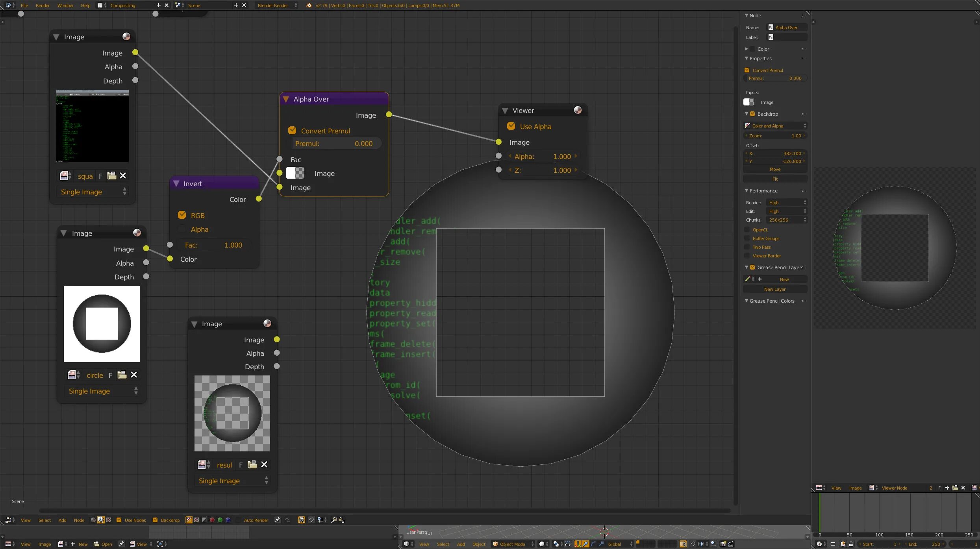Open the Window menu
Viewport: 980px width, 549px height.
pyautogui.click(x=65, y=5)
